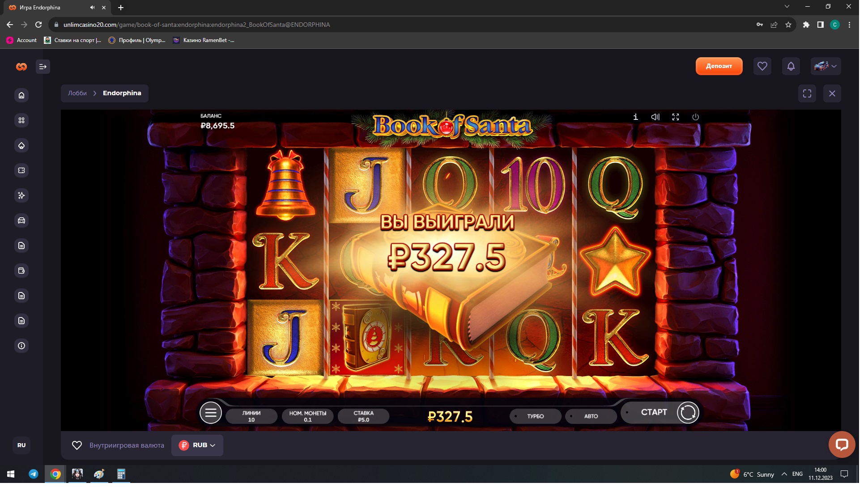Go to Лобби breadcrumb link
This screenshot has height=491, width=868.
click(x=77, y=93)
